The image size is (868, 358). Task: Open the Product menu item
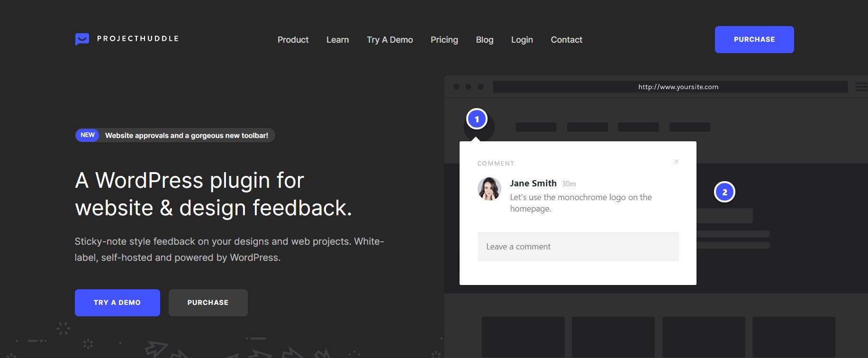[293, 40]
